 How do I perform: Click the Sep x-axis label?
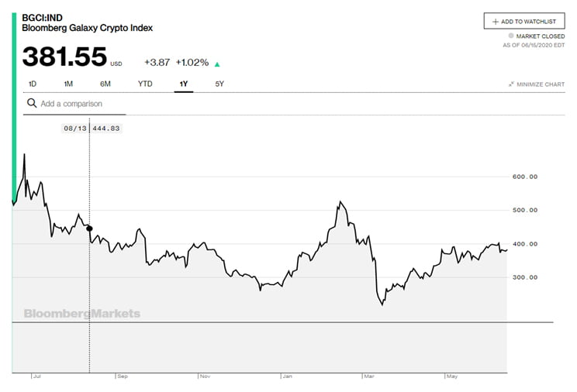[123, 377]
